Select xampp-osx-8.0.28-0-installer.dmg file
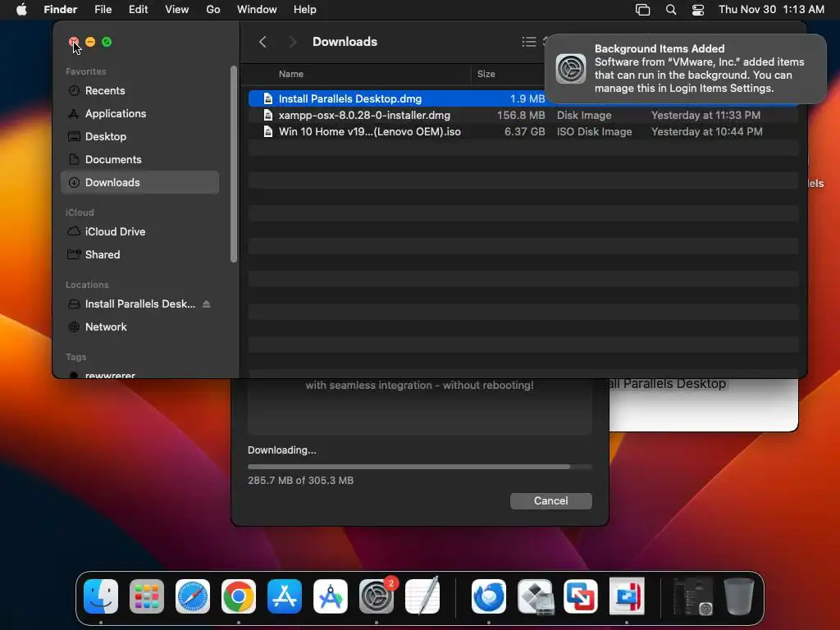Image resolution: width=840 pixels, height=630 pixels. 364,115
